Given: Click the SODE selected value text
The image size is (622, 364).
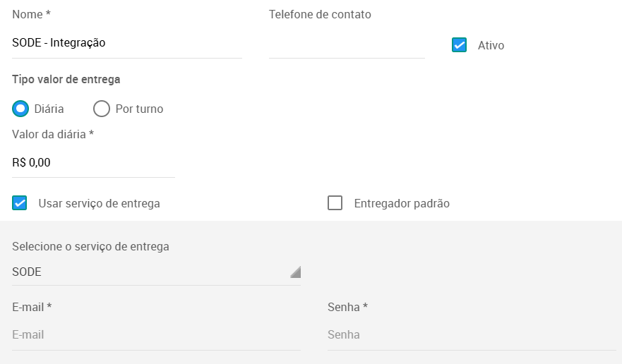Looking at the screenshot, I should [27, 272].
